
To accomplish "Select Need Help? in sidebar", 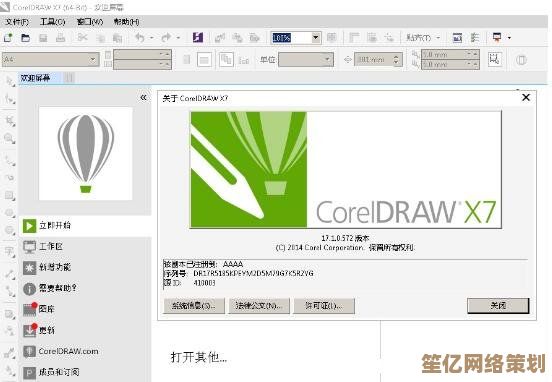I will click(x=84, y=288).
